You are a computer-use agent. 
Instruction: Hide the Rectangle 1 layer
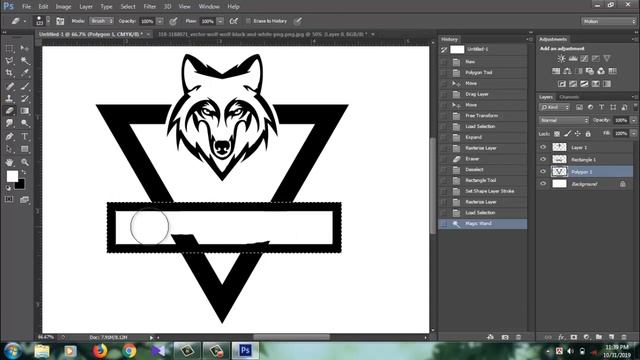tap(543, 159)
